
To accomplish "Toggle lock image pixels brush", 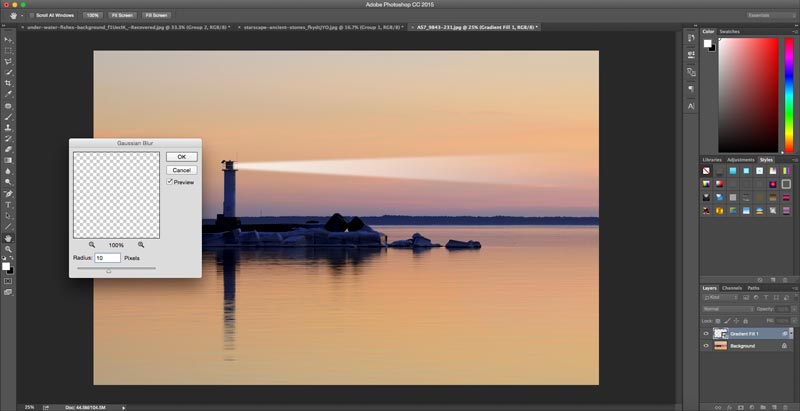I will (x=727, y=321).
